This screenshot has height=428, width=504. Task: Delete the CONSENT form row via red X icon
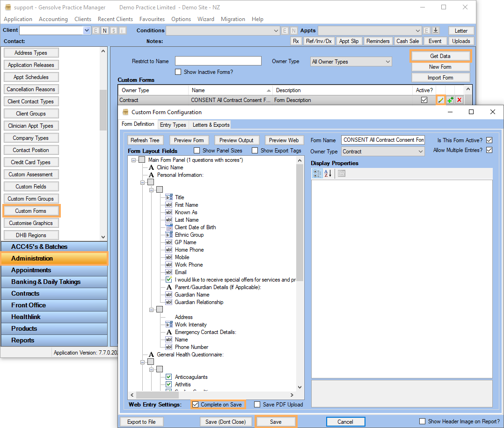[x=459, y=100]
